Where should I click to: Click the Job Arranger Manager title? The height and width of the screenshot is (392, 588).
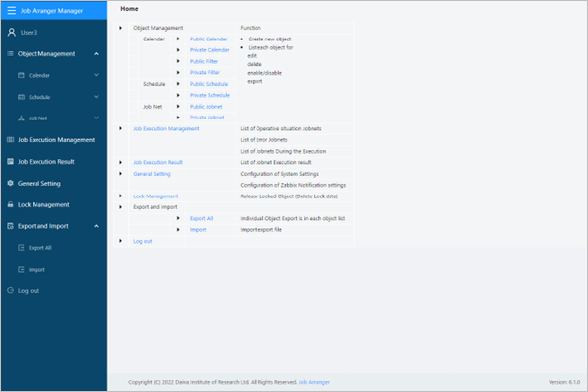51,11
